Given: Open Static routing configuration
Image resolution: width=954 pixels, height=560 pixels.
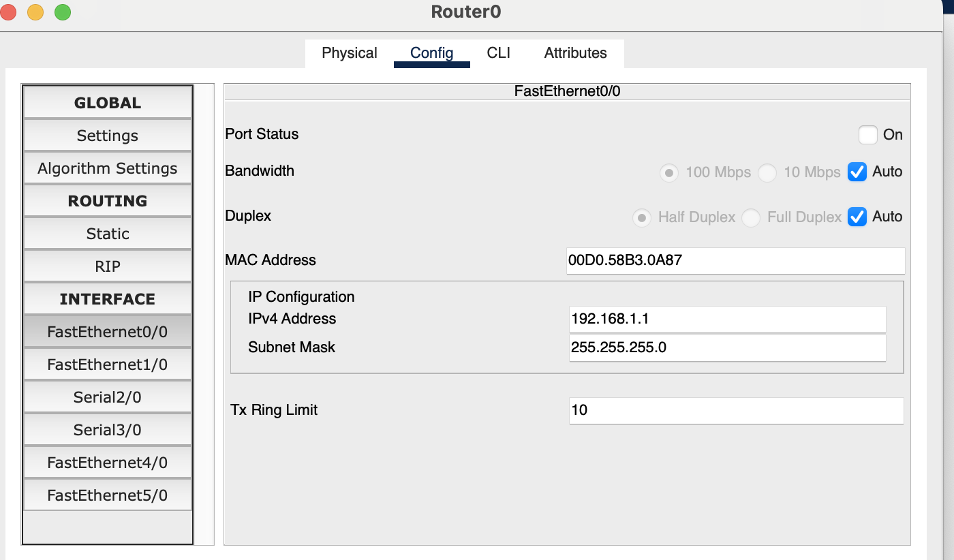Looking at the screenshot, I should (108, 234).
